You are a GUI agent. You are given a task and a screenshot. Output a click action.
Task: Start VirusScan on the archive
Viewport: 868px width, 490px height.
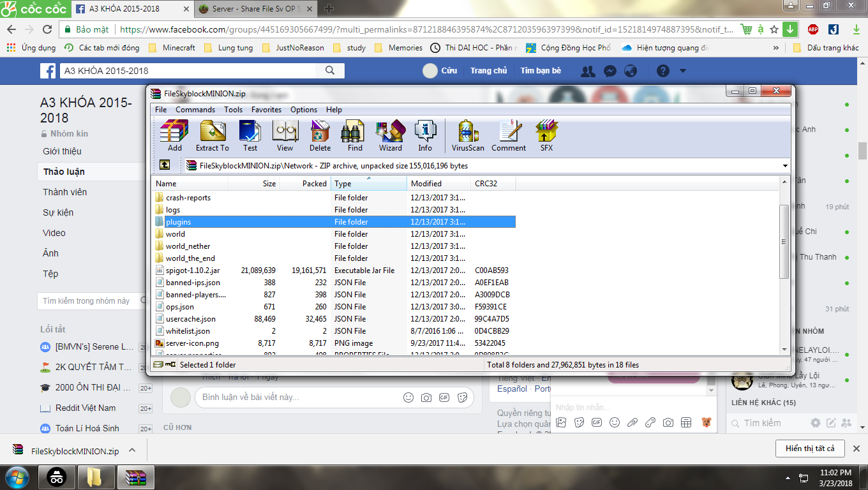[468, 136]
